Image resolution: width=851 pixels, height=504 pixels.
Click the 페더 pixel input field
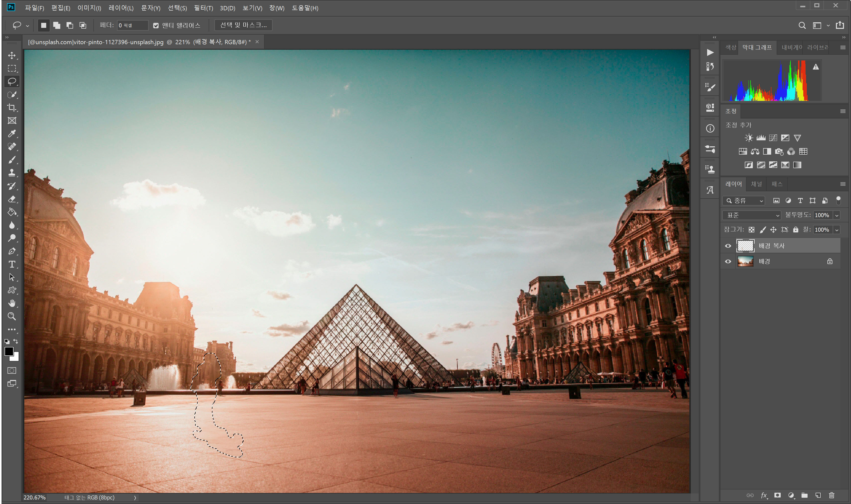[x=132, y=25]
